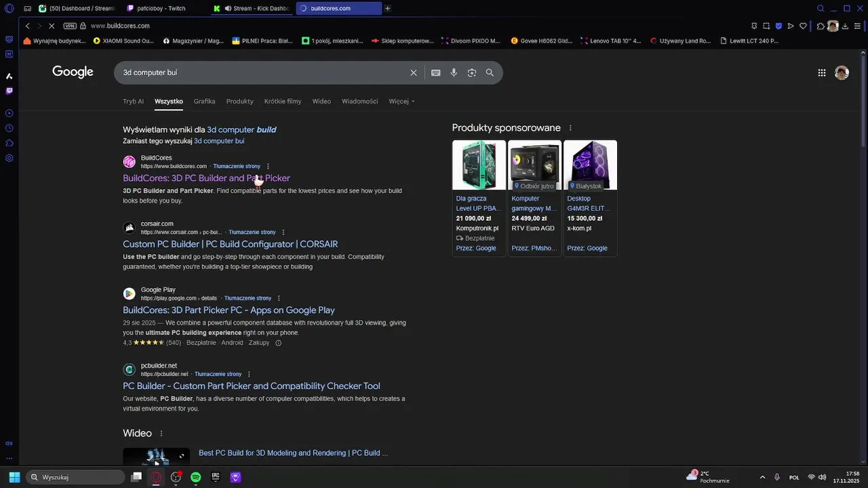Open x-kom Desktop G4M3R ELITE card

coord(590,198)
